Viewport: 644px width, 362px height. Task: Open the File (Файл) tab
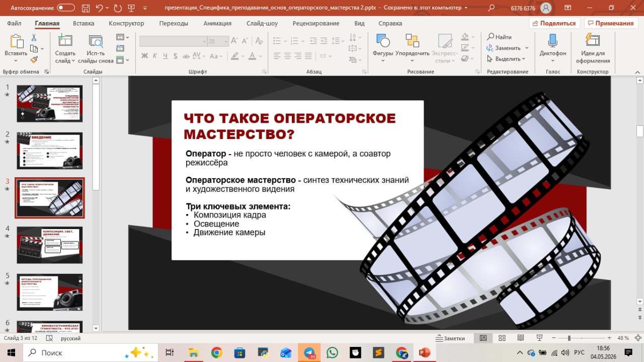(x=14, y=23)
